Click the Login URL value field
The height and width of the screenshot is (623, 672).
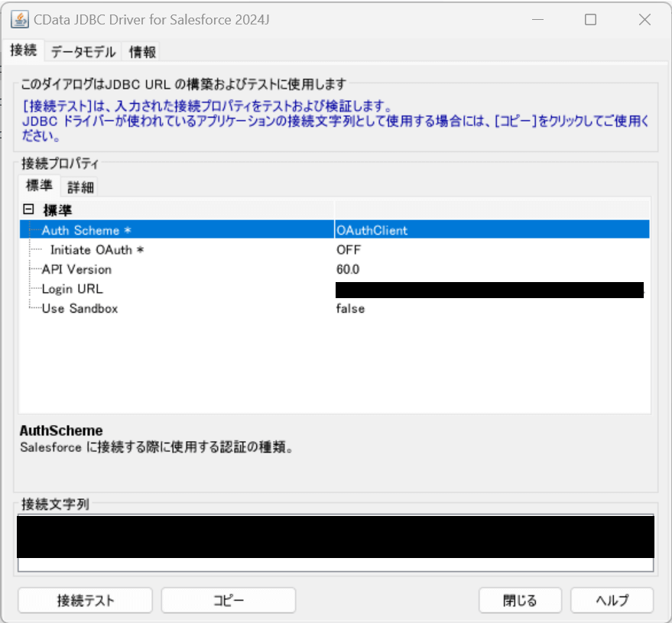click(489, 290)
